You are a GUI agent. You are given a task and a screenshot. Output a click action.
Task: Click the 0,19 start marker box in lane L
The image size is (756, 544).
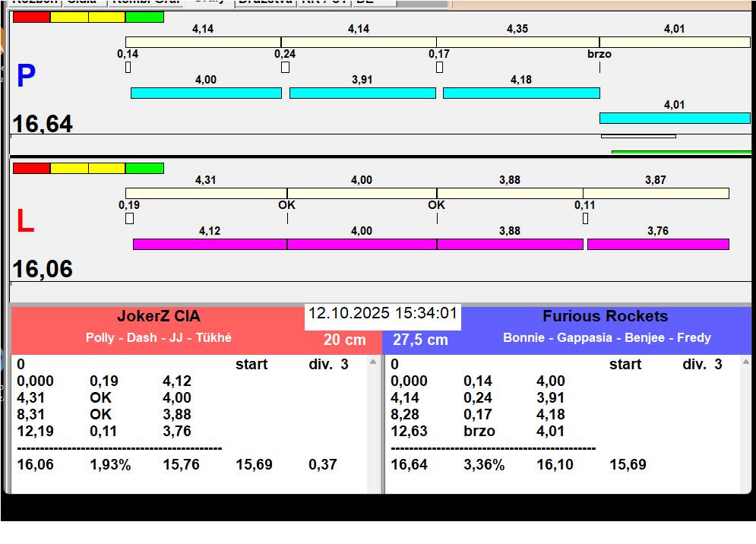pos(129,219)
